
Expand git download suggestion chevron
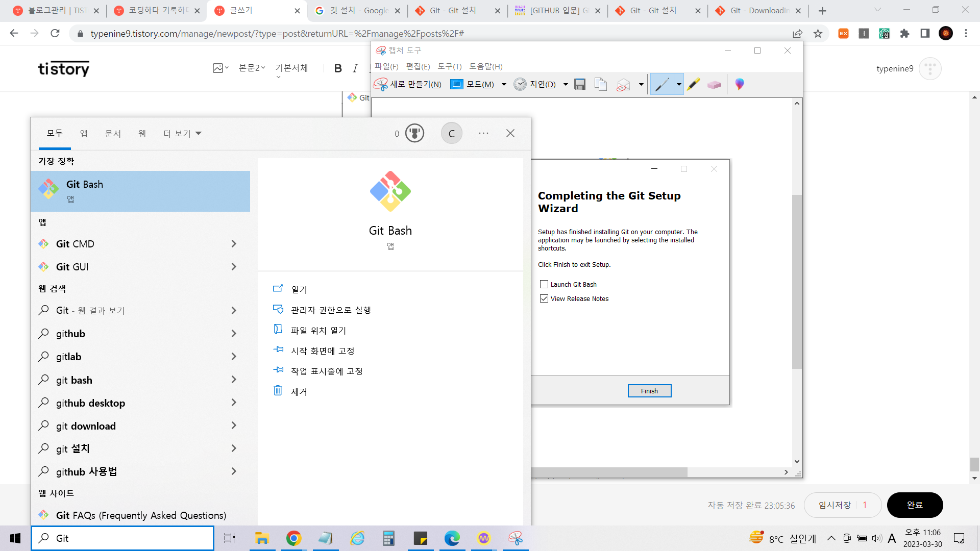tap(234, 425)
